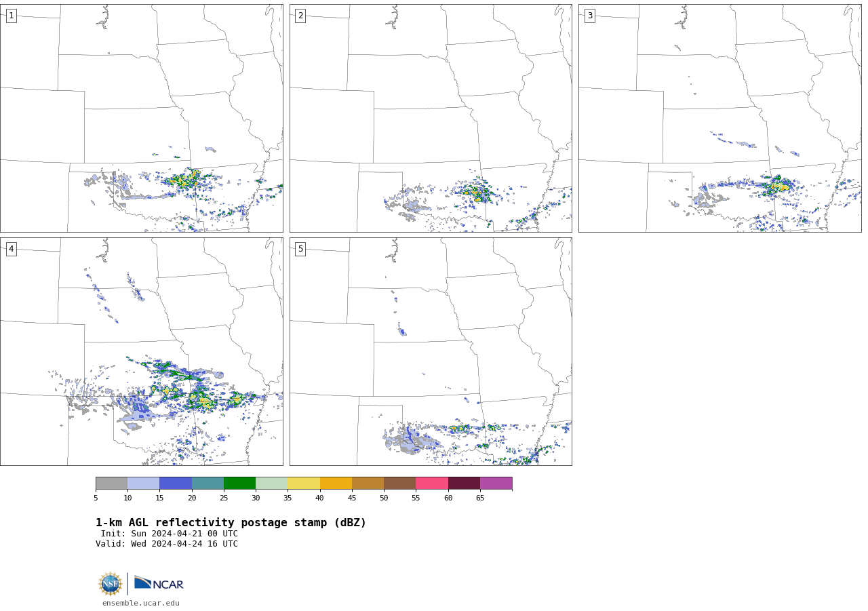Screen dimensions: 868x611
Task: Click the panel number label 1
Action: [x=11, y=16]
